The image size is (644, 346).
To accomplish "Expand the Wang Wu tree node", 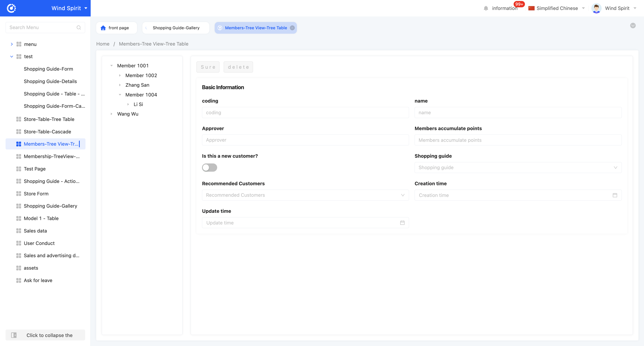I will 112,114.
